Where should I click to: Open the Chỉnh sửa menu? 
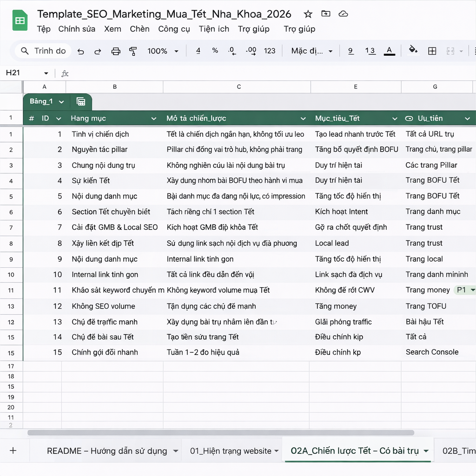click(x=77, y=29)
